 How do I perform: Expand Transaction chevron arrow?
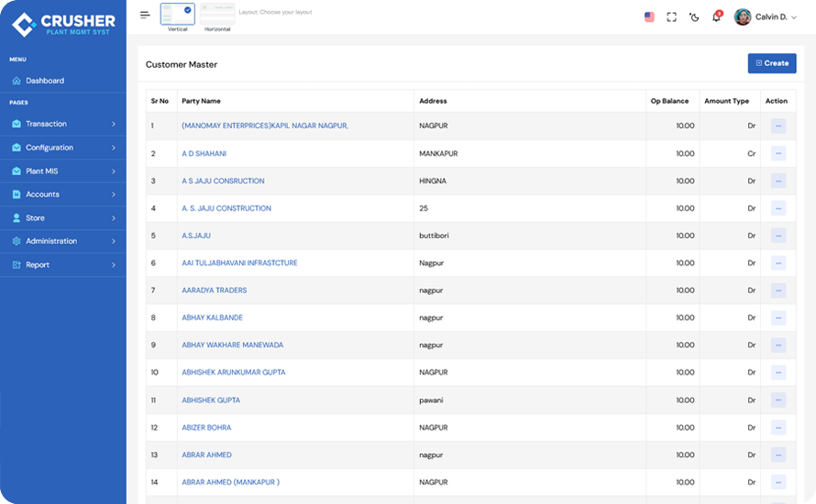(x=114, y=124)
